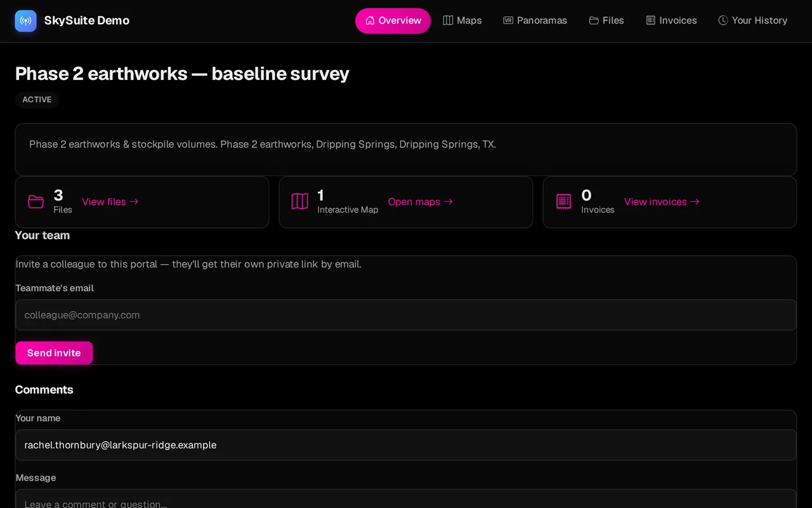This screenshot has height=508, width=812.
Task: Click the Comments section heading
Action: click(44, 390)
